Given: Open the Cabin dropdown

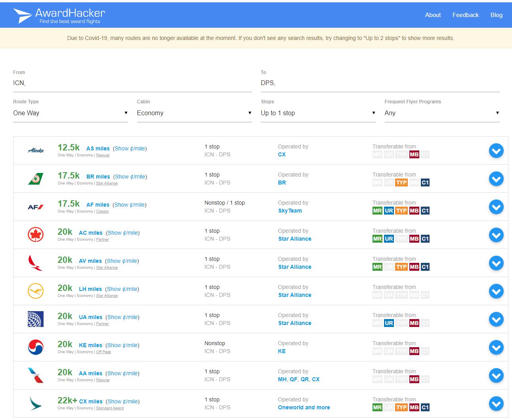Looking at the screenshot, I should click(194, 113).
